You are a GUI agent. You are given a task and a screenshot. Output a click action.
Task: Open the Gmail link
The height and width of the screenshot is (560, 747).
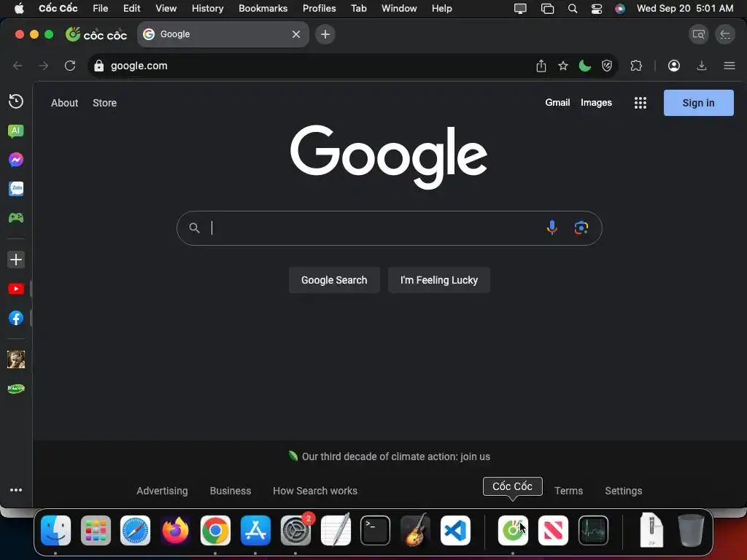[557, 102]
